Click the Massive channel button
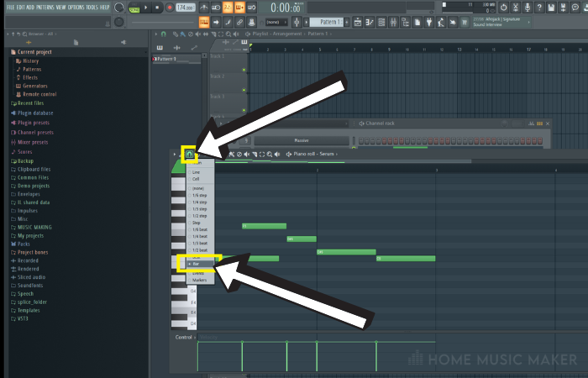 pos(302,140)
